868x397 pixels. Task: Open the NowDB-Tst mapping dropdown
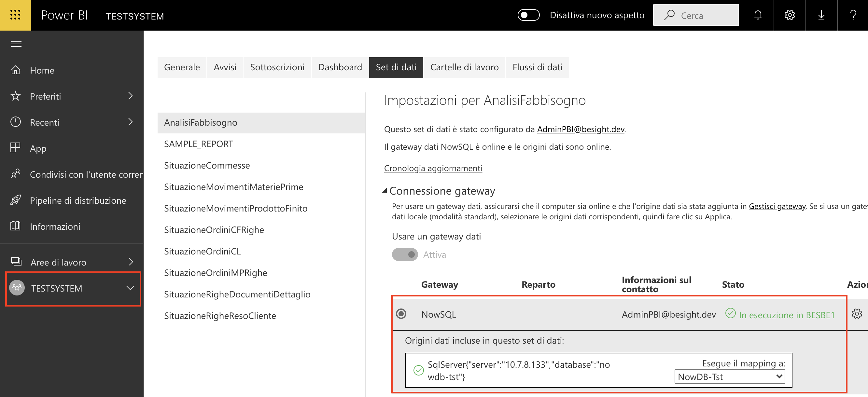coord(730,376)
